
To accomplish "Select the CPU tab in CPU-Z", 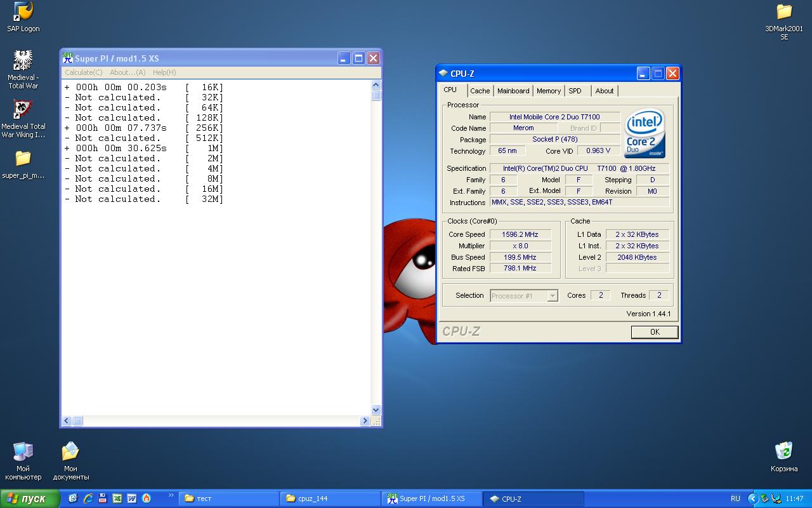I will tap(450, 90).
